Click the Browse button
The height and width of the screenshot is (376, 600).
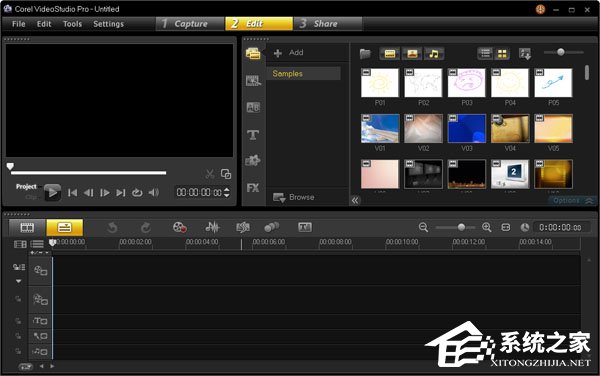[294, 197]
